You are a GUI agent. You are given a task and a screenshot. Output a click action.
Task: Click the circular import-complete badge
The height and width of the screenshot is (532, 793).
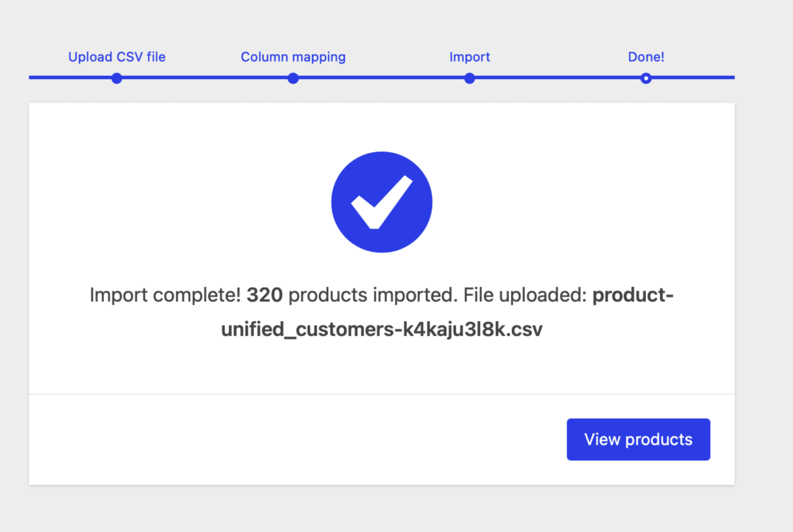382,202
